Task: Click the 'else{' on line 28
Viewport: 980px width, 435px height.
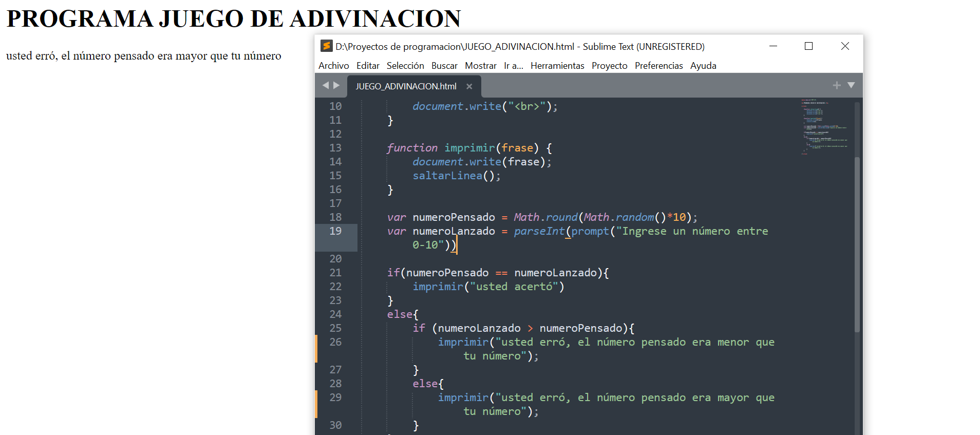Action: pos(428,384)
